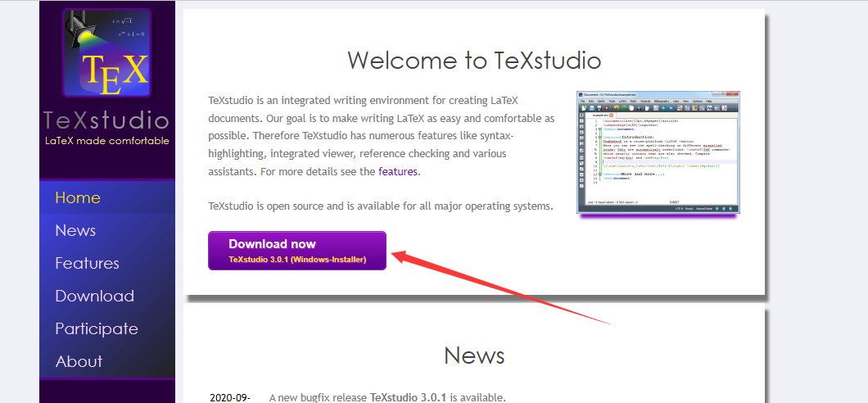The image size is (868, 403).
Task: Follow the inline 'features' hyperlink
Action: [398, 172]
